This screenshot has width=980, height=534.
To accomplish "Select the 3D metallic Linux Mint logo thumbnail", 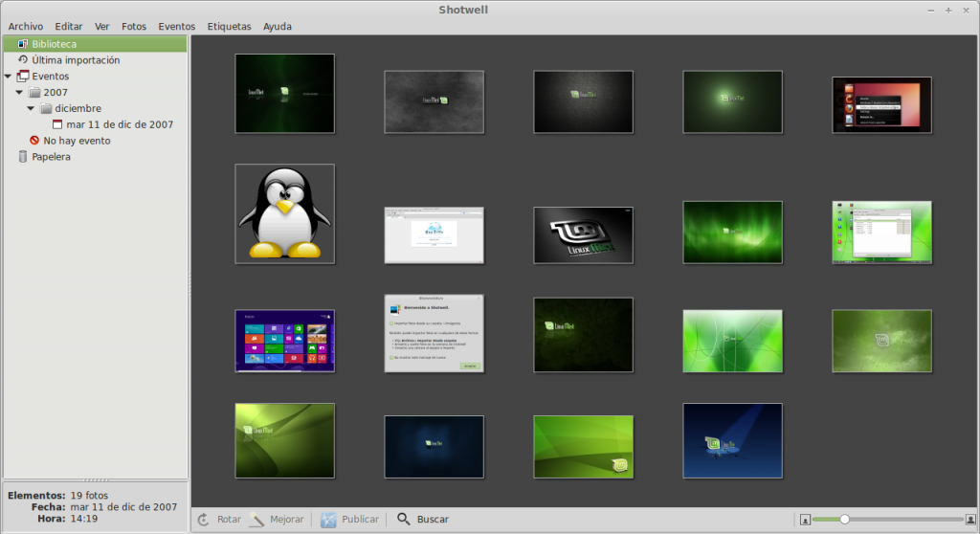I will 583,235.
